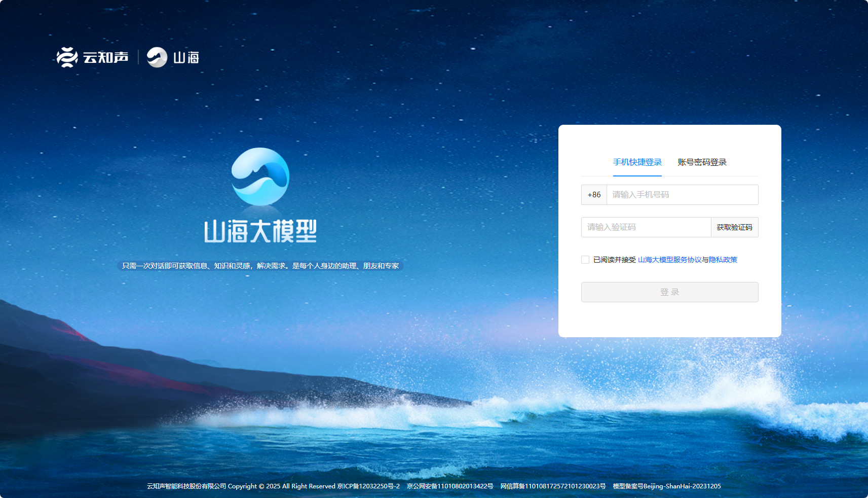
Task: Open the 京ICP备12032250号-2 footer link
Action: [x=368, y=486]
